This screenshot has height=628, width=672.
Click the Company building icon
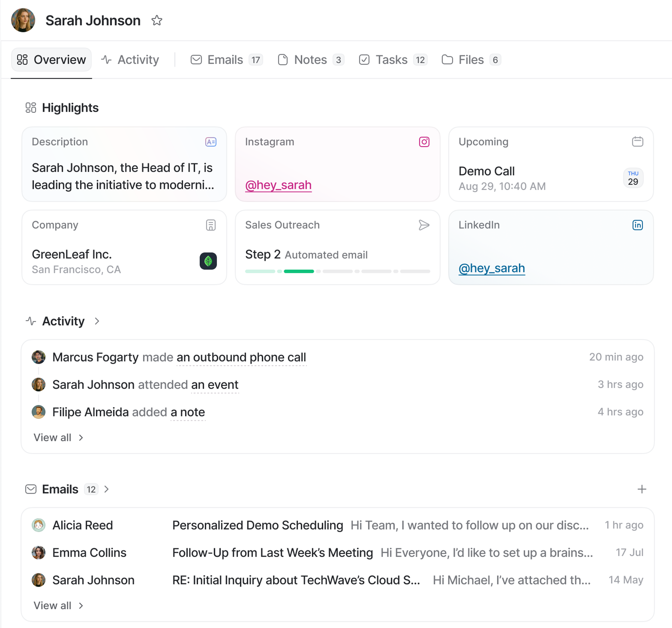211,225
